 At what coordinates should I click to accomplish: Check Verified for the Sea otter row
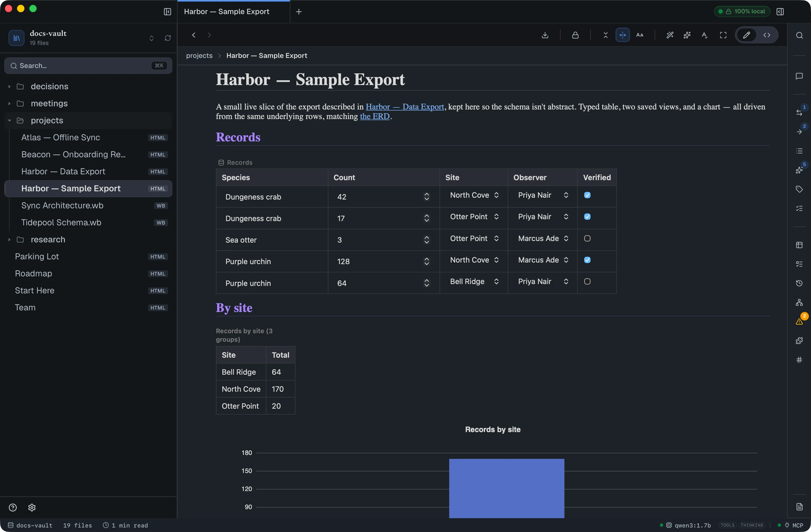587,238
